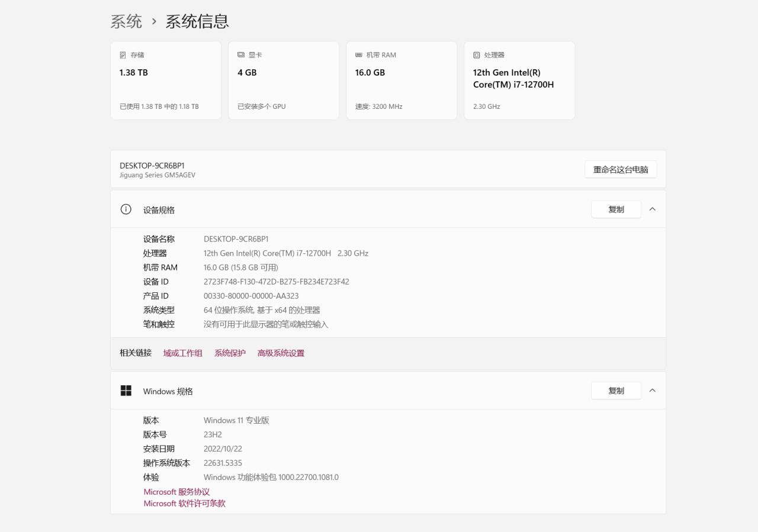
Task: Click the 设备规格 section heading
Action: pyautogui.click(x=159, y=209)
